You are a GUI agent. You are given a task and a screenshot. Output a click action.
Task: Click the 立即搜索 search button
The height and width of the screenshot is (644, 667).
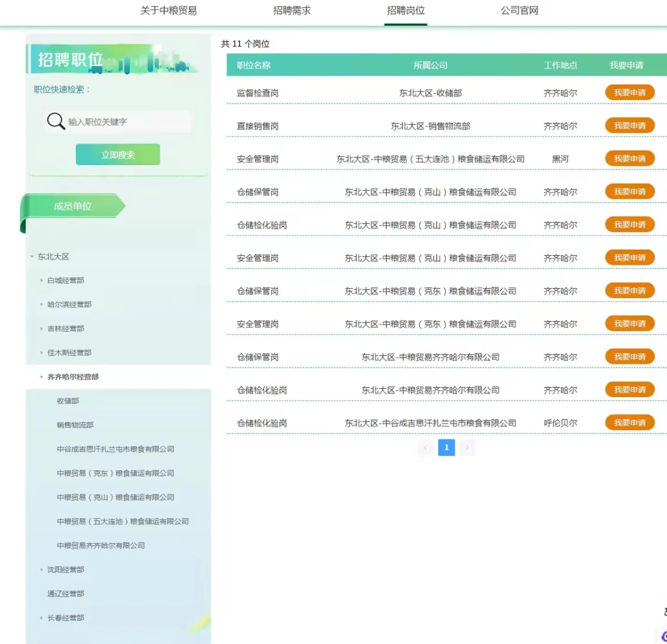(x=117, y=154)
